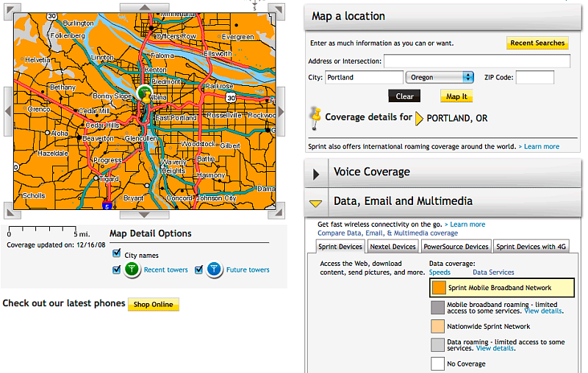This screenshot has width=588, height=373.
Task: Click the Data, Email and Multimedia heading
Action: click(x=403, y=201)
